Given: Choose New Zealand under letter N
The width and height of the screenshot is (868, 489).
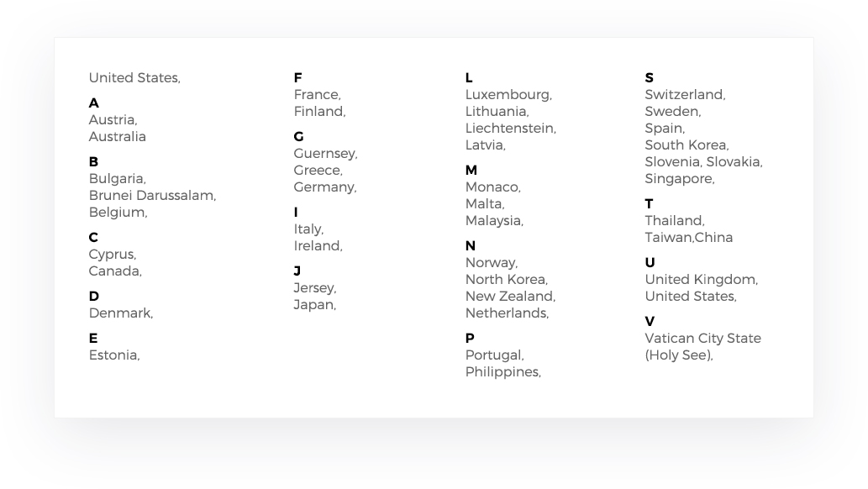Looking at the screenshot, I should pyautogui.click(x=509, y=297).
